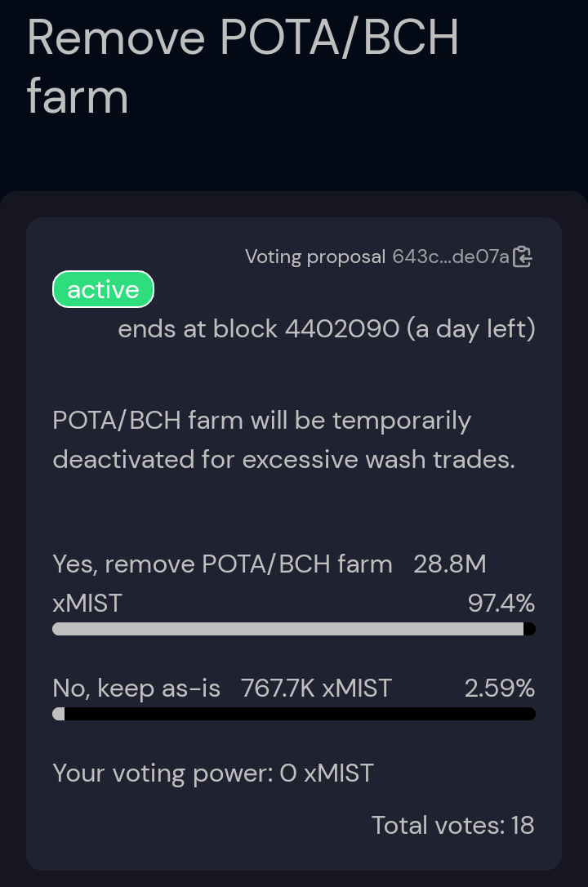Click the 97.4% Yes progress bar

293,629
